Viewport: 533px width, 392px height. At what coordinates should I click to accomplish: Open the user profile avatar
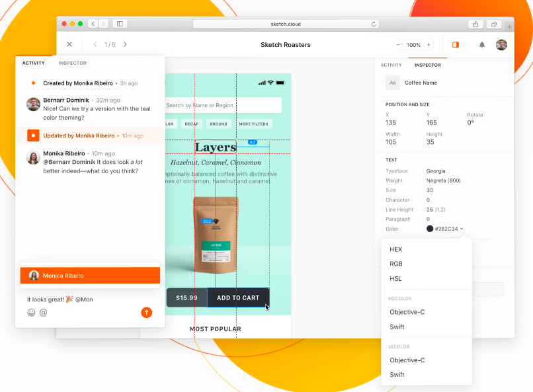501,44
